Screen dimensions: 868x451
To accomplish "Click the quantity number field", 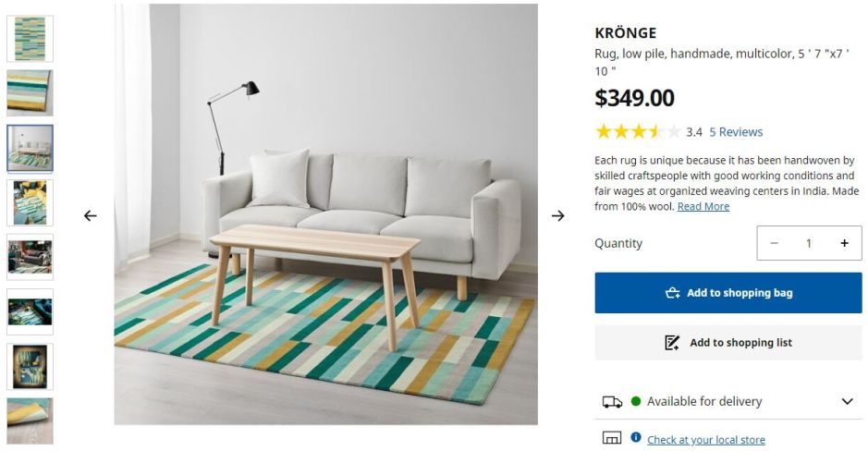I will [x=809, y=243].
